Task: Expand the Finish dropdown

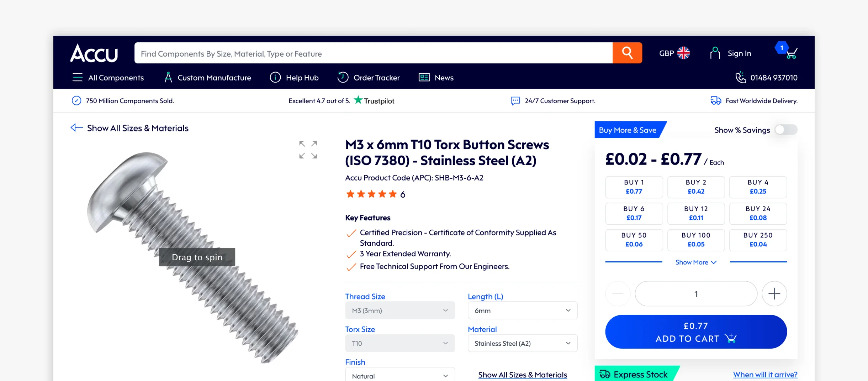Action: 400,376
